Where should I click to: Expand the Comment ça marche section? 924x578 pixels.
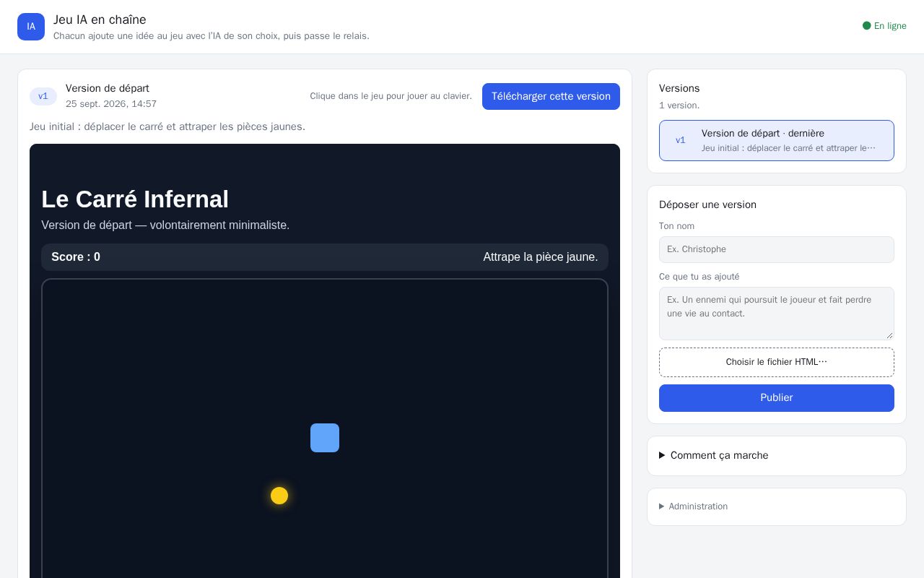tap(713, 455)
